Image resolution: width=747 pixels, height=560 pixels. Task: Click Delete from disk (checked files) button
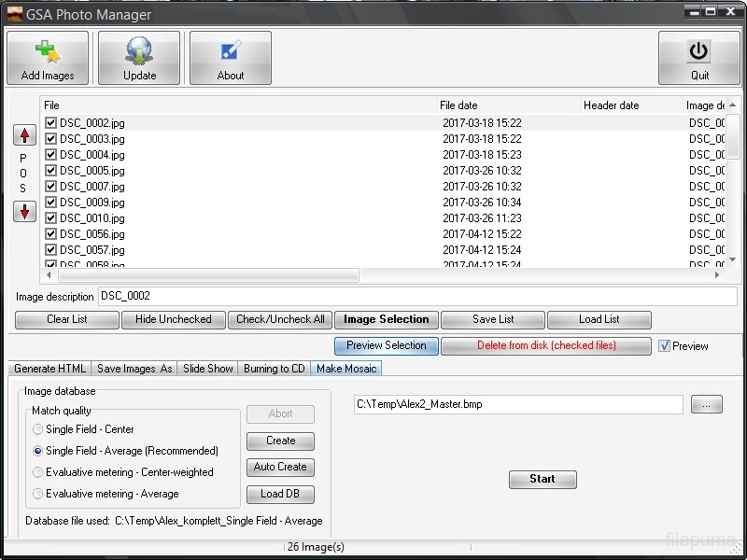pyautogui.click(x=546, y=345)
